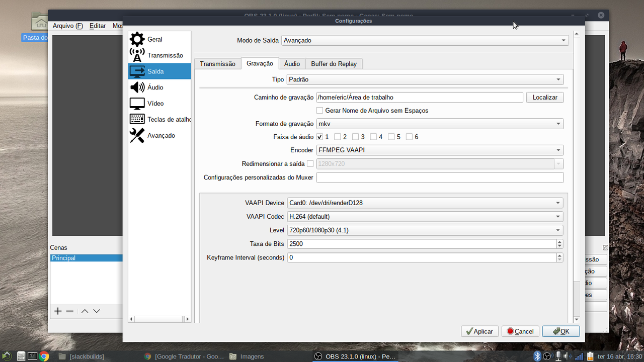
Task: Confirm settings with the OK button
Action: pos(561,331)
